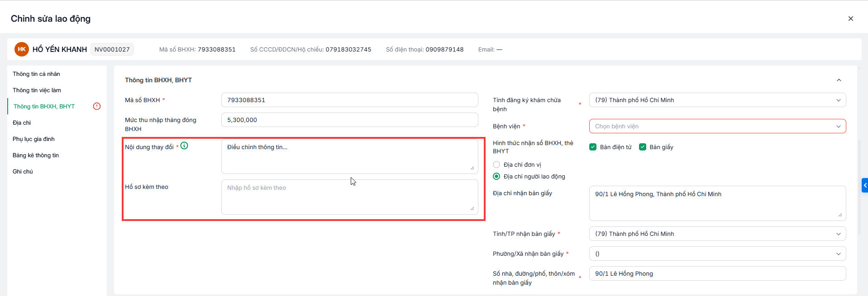
Task: Open Ghi chú tab
Action: pos(23,171)
